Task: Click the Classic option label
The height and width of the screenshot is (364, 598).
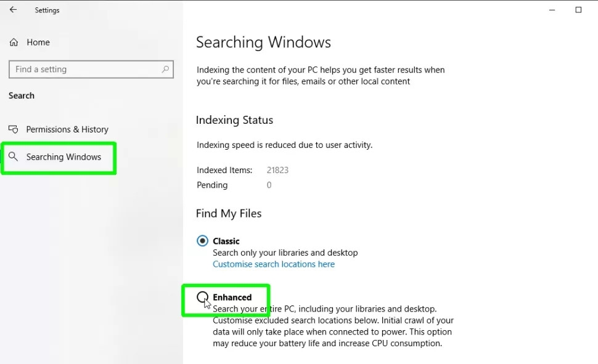Action: click(x=226, y=241)
